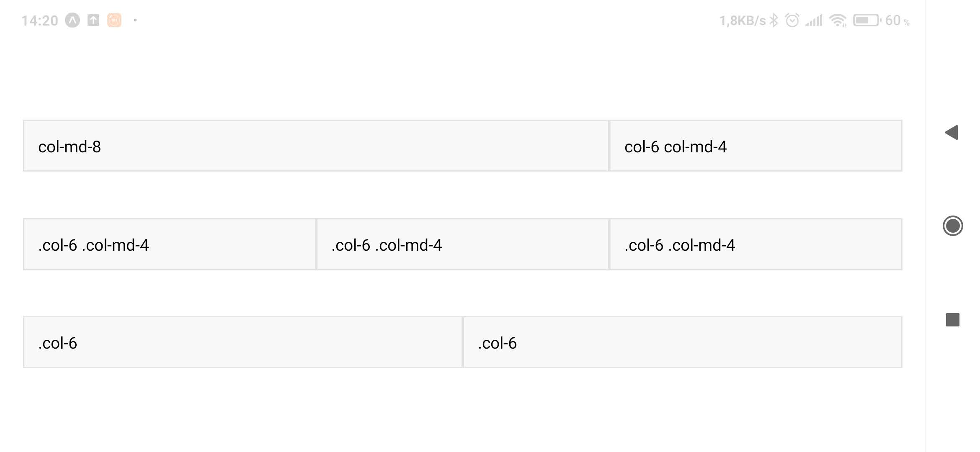Tap the round caret notification icon
The image size is (980, 452).
tap(72, 20)
